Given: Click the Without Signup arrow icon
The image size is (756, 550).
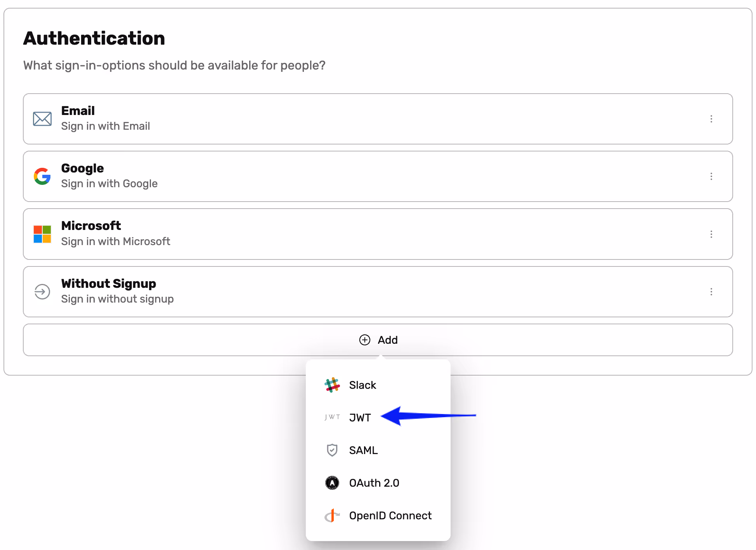Looking at the screenshot, I should (x=42, y=292).
